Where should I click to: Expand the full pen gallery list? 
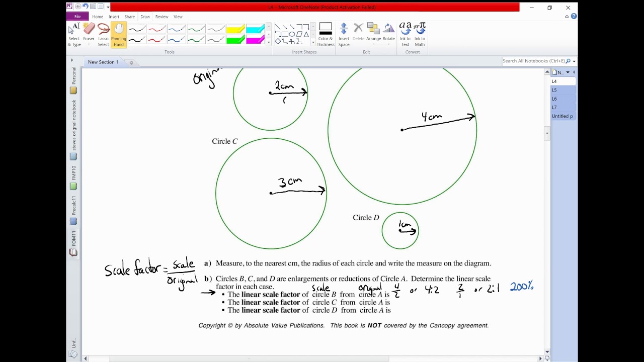pyautogui.click(x=269, y=42)
